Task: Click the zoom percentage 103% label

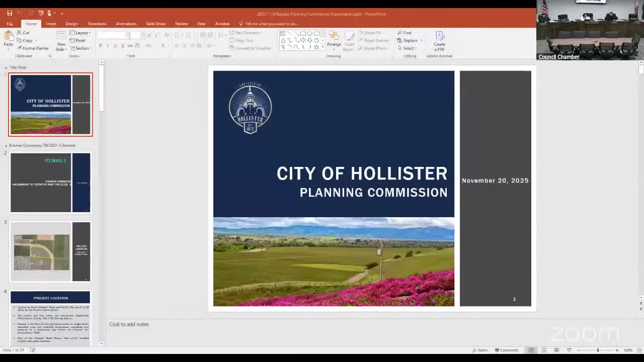Action: tap(628, 350)
